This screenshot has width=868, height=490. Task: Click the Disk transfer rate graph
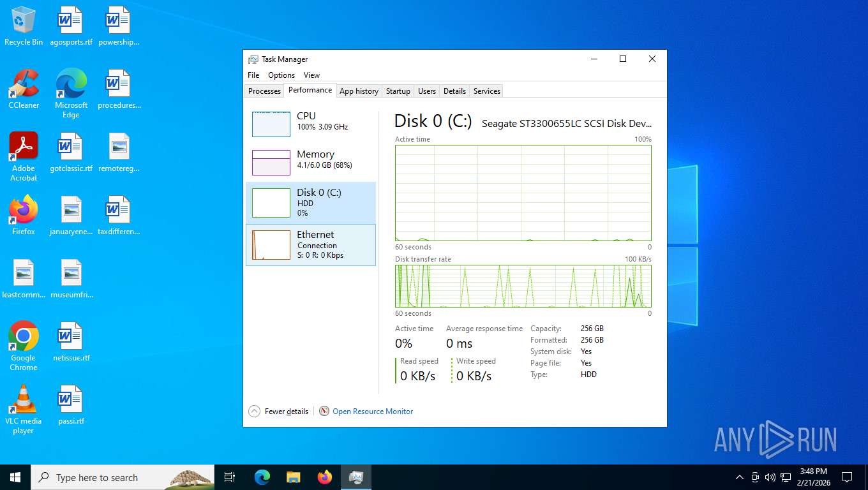523,286
